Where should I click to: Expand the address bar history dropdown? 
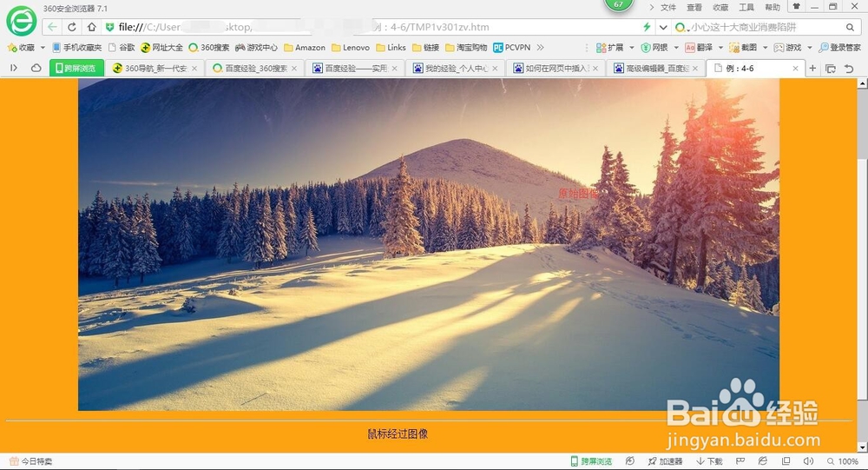[662, 27]
